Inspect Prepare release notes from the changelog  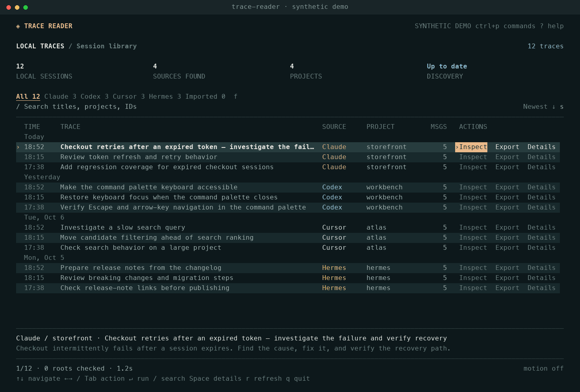pos(473,268)
